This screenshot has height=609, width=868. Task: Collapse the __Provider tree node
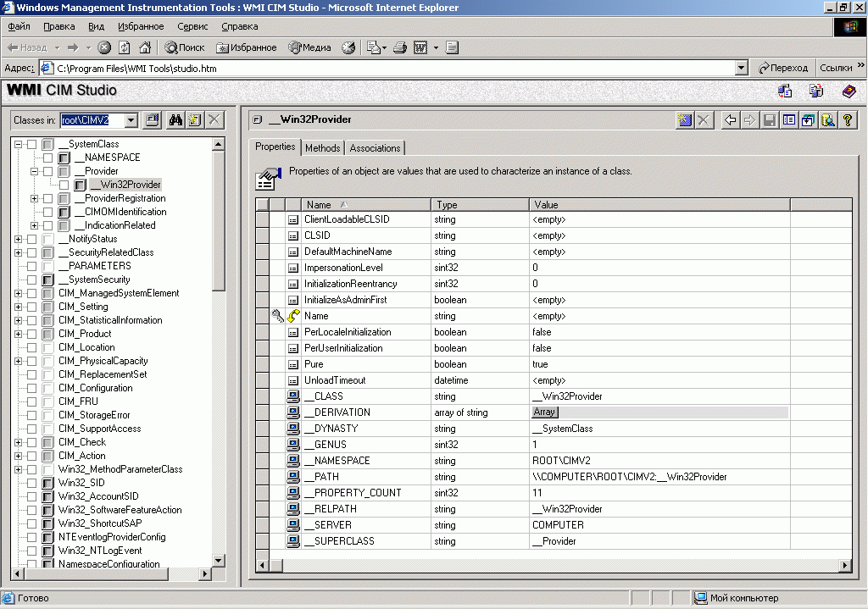[x=34, y=171]
